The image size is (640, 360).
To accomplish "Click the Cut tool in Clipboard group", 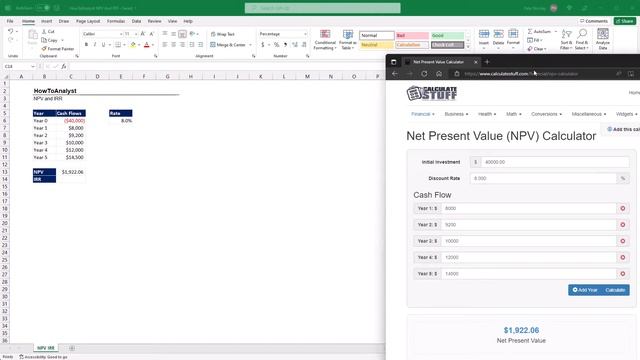I will (48, 31).
